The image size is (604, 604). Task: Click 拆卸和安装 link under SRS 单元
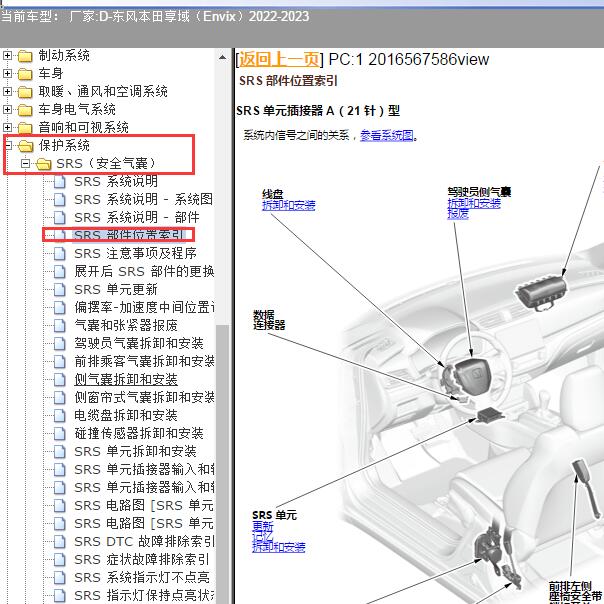tap(279, 547)
